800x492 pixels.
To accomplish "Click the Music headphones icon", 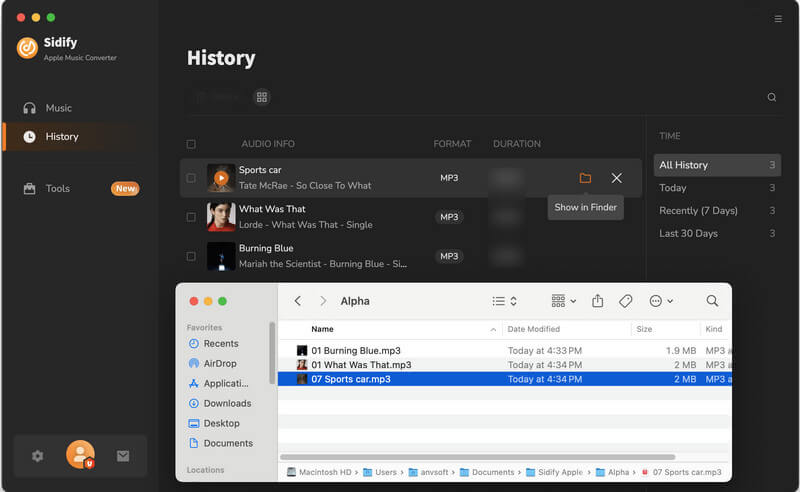I will click(30, 108).
